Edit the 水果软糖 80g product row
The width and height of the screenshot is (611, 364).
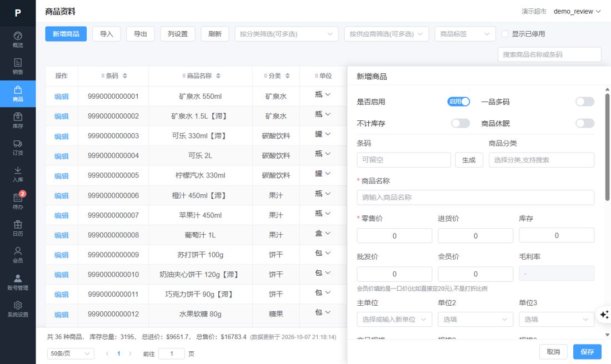(x=62, y=315)
